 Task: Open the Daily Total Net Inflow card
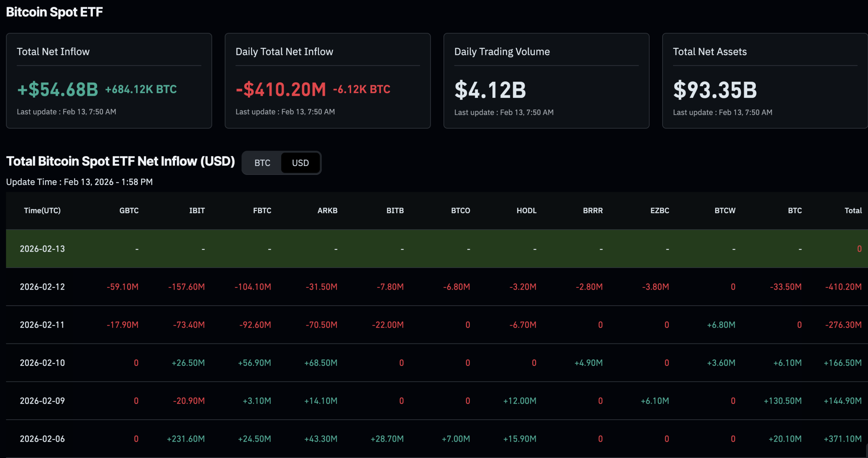coord(328,81)
